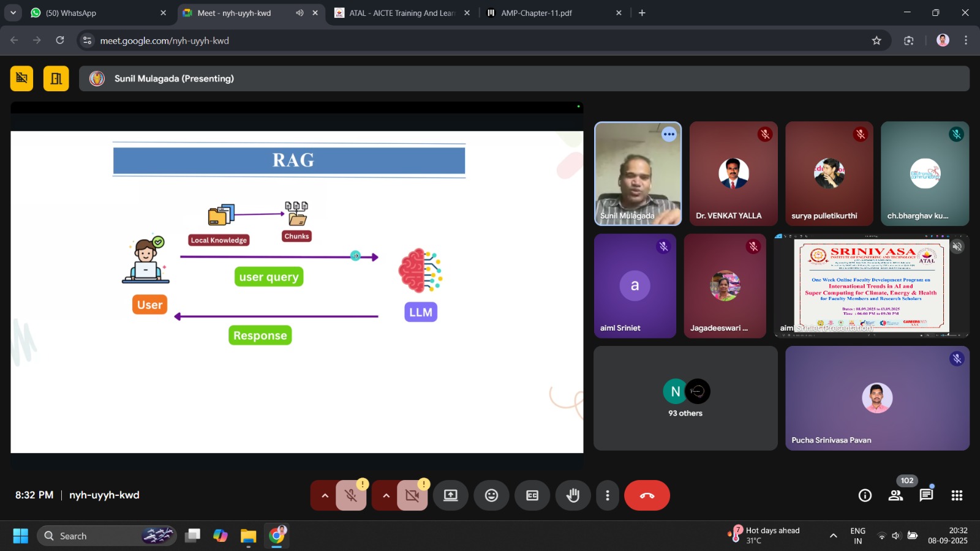The image size is (980, 551).
Task: Open the activities grid icon
Action: tap(957, 495)
